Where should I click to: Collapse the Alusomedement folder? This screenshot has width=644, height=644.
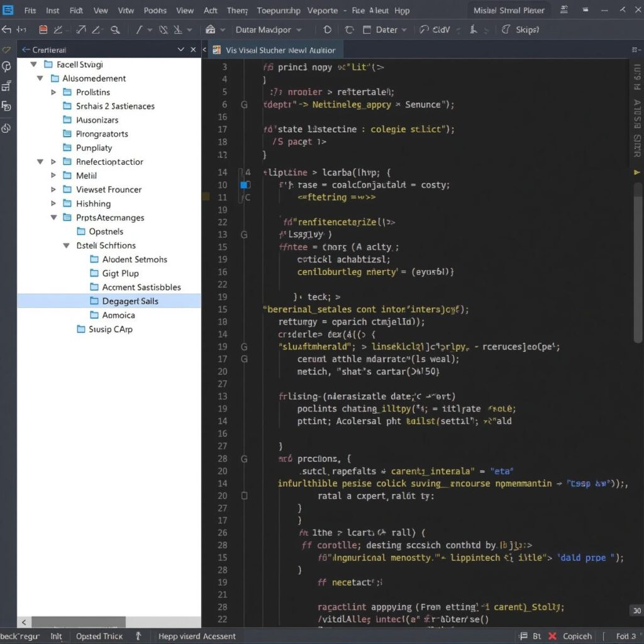(40, 79)
